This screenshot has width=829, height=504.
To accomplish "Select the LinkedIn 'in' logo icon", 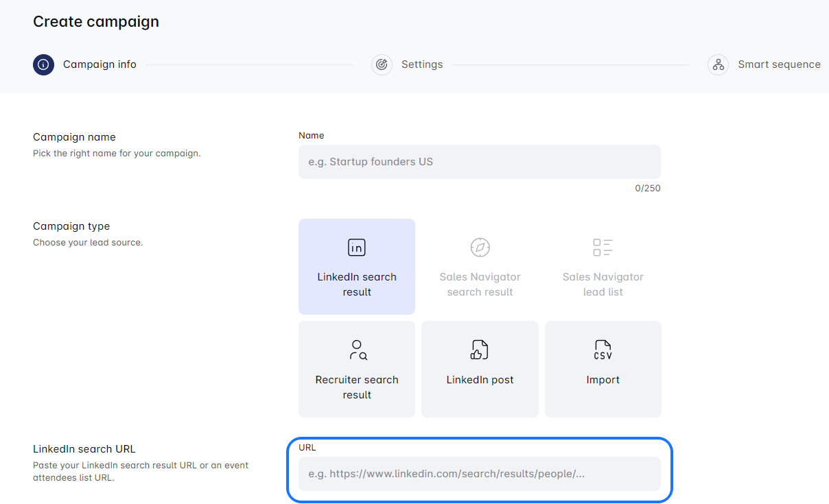I will pyautogui.click(x=357, y=248).
